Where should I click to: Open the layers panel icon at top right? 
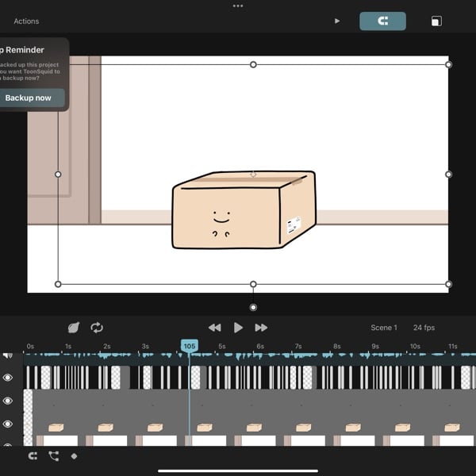point(436,21)
